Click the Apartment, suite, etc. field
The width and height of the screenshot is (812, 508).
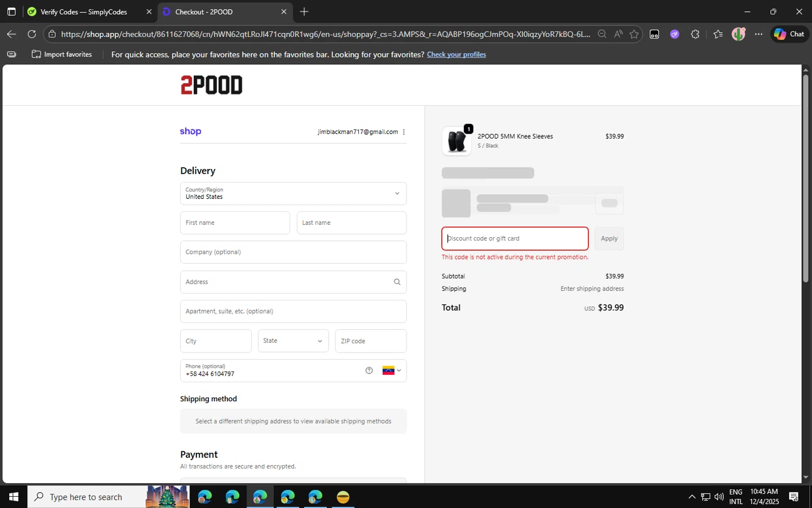click(x=293, y=311)
